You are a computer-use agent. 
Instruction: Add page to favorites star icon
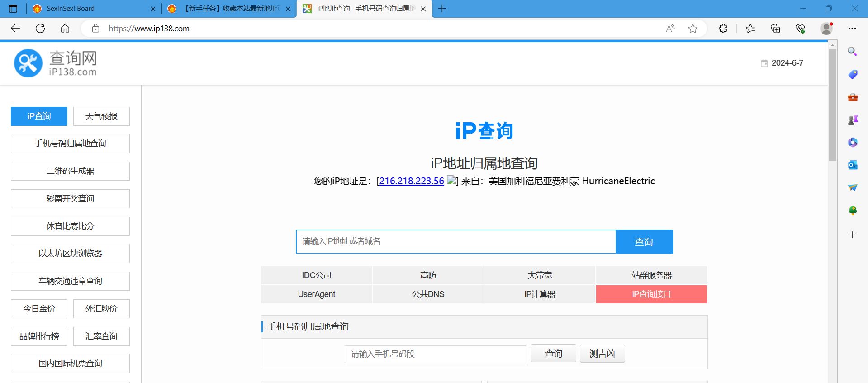(693, 29)
